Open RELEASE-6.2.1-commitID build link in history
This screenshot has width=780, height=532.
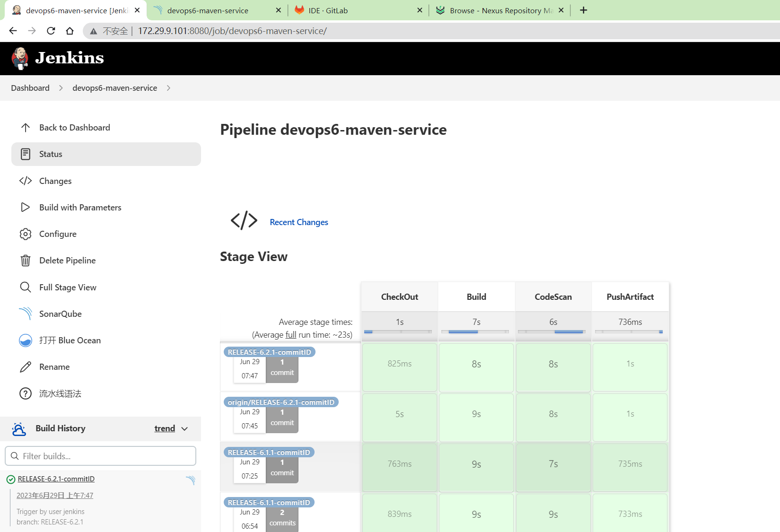click(56, 479)
